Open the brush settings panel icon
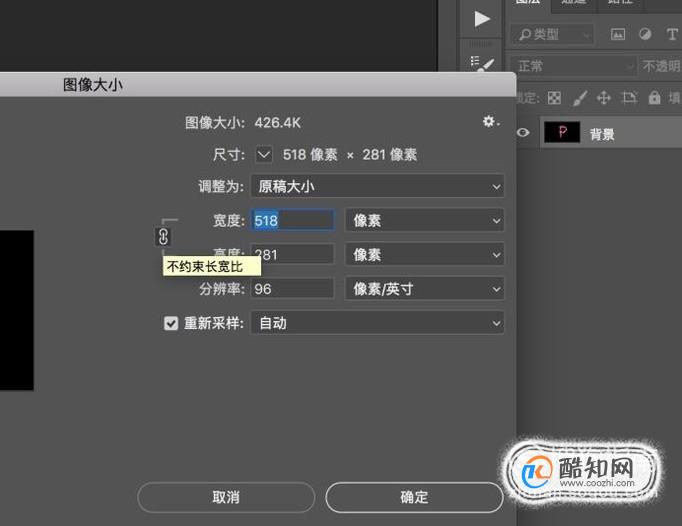The image size is (682, 526). [482, 64]
